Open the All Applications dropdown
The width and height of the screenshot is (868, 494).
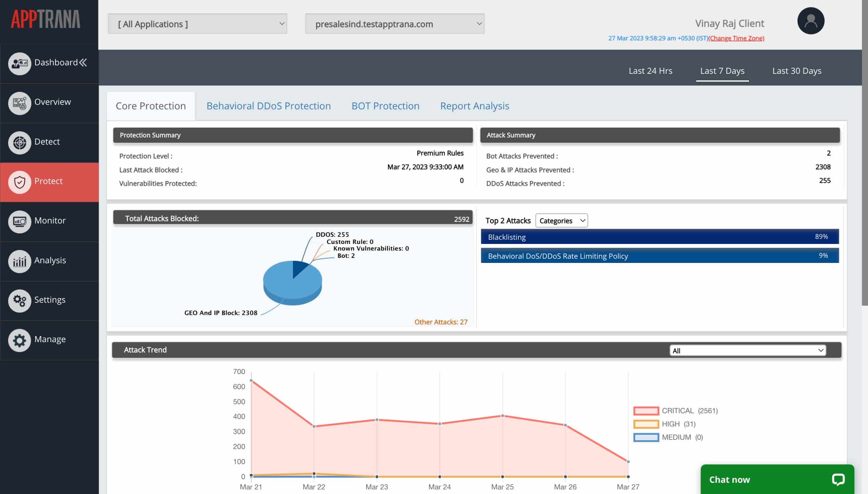click(197, 24)
